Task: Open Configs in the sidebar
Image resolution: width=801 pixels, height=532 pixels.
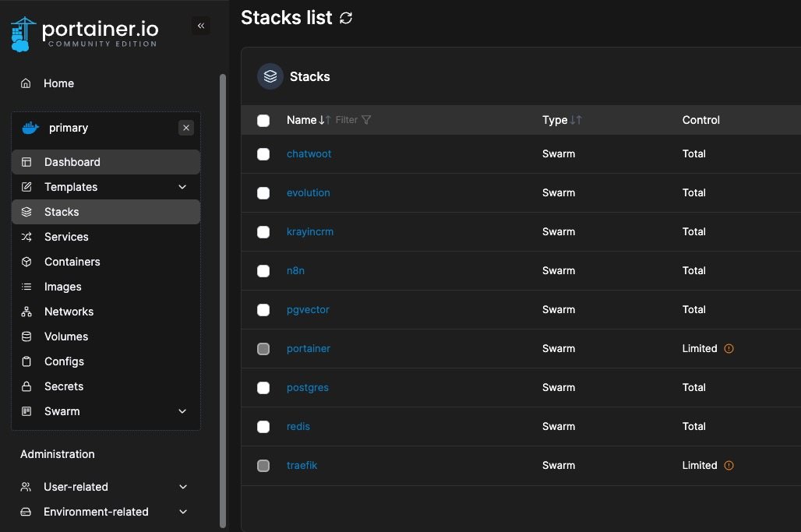Action: (x=106, y=361)
